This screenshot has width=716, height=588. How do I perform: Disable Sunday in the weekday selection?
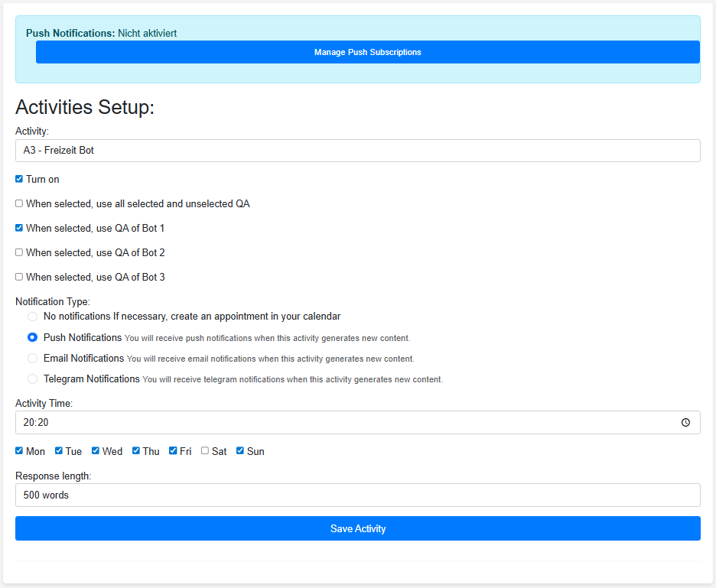tap(239, 450)
